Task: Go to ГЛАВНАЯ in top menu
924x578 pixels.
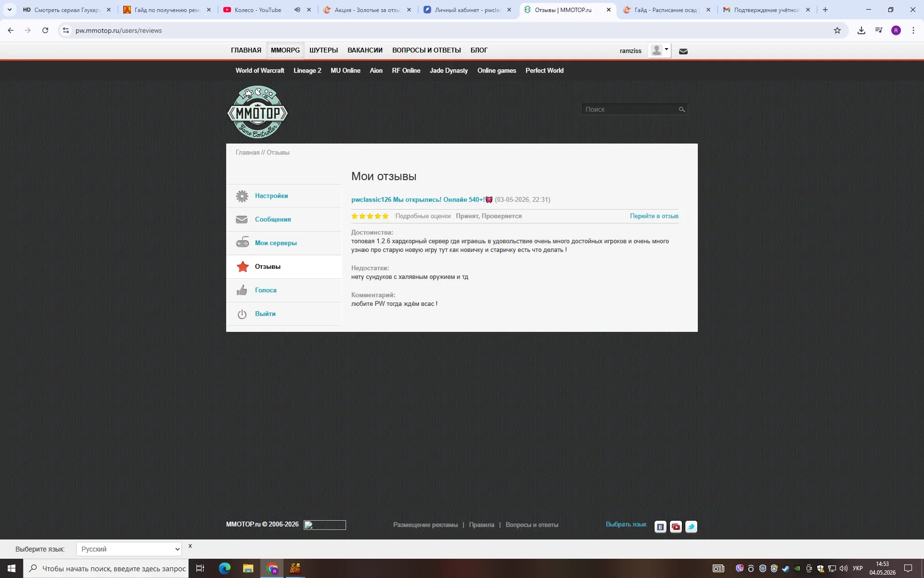Action: [x=246, y=50]
